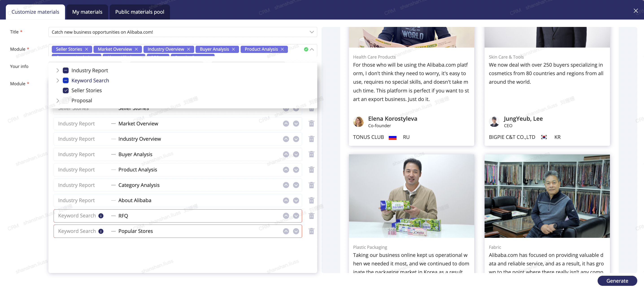Open Public materials pool tab
Image resolution: width=644 pixels, height=293 pixels.
pyautogui.click(x=139, y=12)
